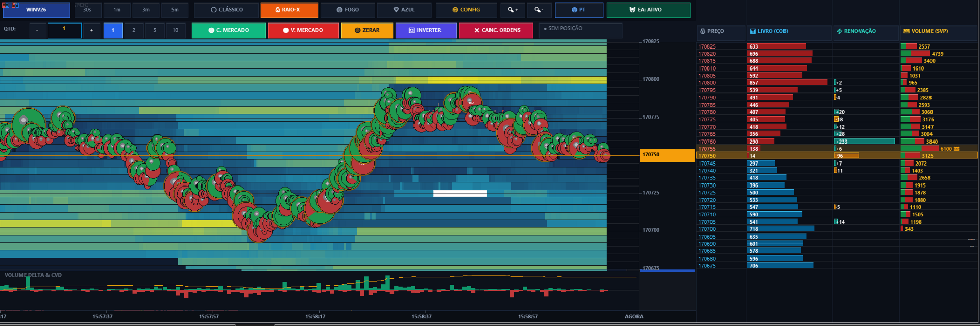Toggle the EA: ATIVO robot button
The image size is (980, 326).
click(648, 10)
